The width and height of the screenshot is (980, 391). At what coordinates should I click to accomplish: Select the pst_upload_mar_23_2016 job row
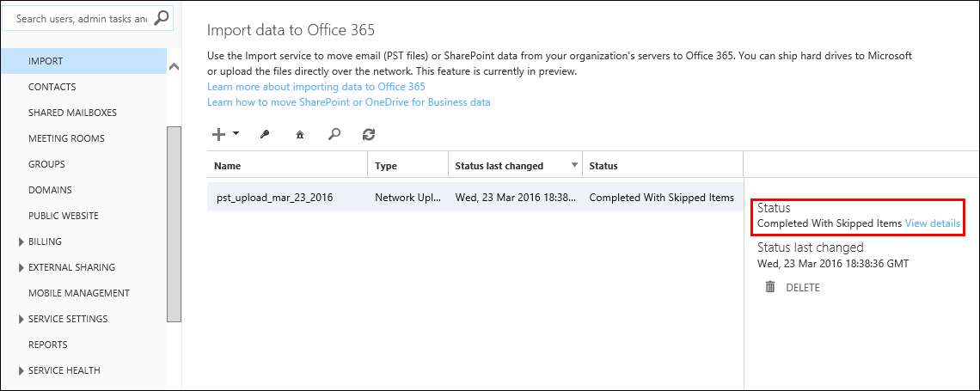coord(475,198)
